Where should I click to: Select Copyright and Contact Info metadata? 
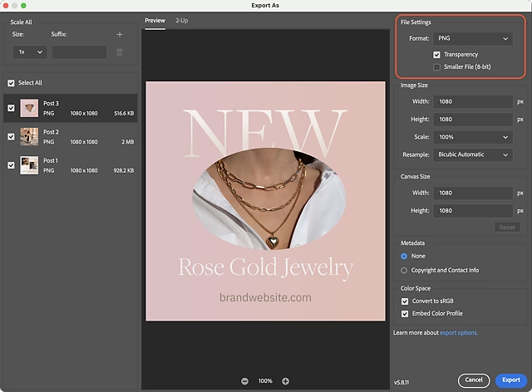pos(405,270)
